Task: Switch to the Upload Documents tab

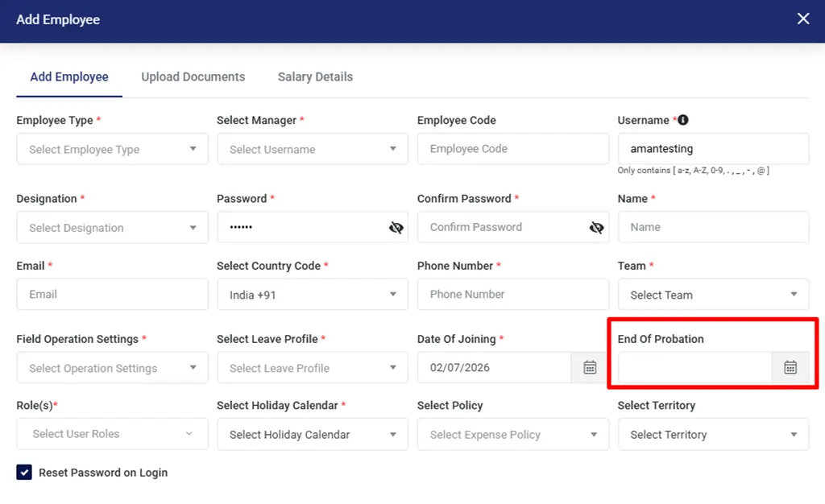Action: click(193, 76)
